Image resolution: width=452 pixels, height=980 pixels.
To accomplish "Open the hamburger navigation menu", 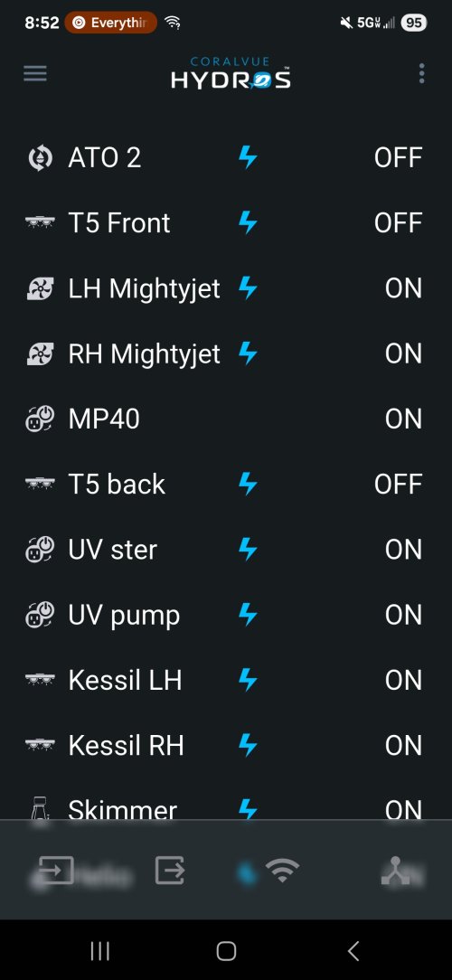I will [x=35, y=74].
